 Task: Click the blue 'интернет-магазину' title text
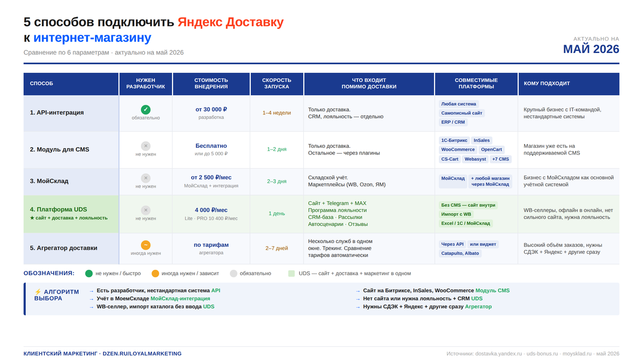point(92,38)
